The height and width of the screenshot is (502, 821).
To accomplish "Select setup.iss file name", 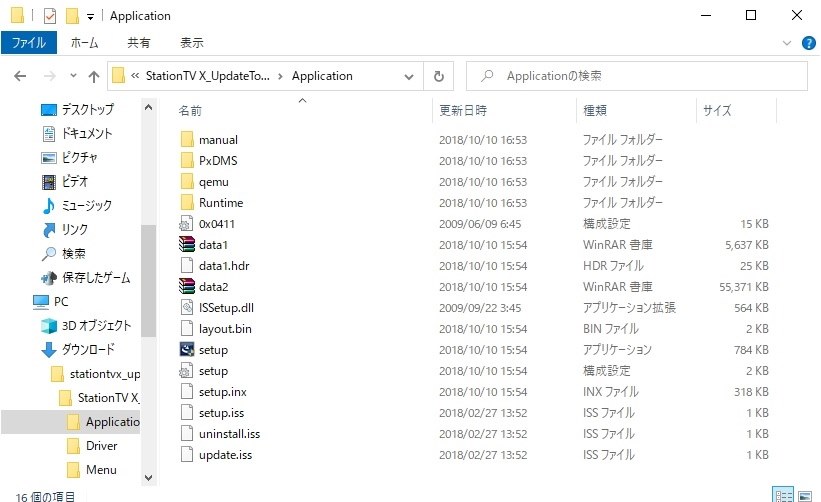I will 221,412.
